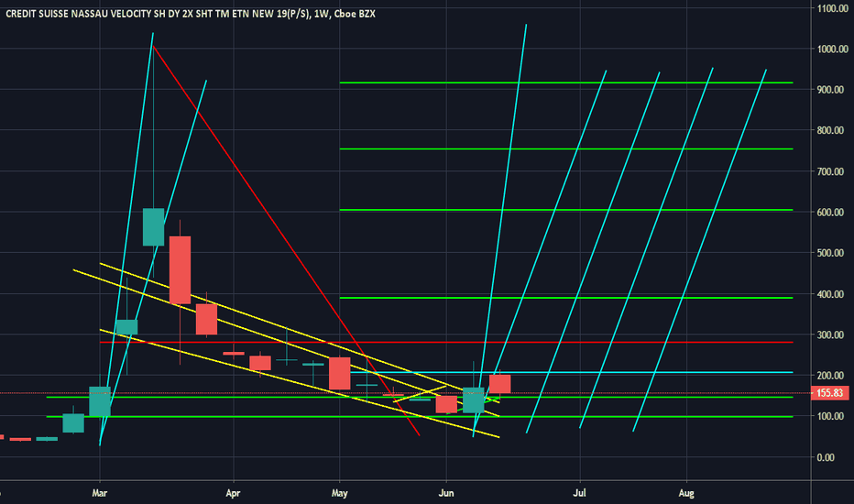Click the 400.00 price axis label
Image resolution: width=854 pixels, height=504 pixels.
tap(832, 294)
